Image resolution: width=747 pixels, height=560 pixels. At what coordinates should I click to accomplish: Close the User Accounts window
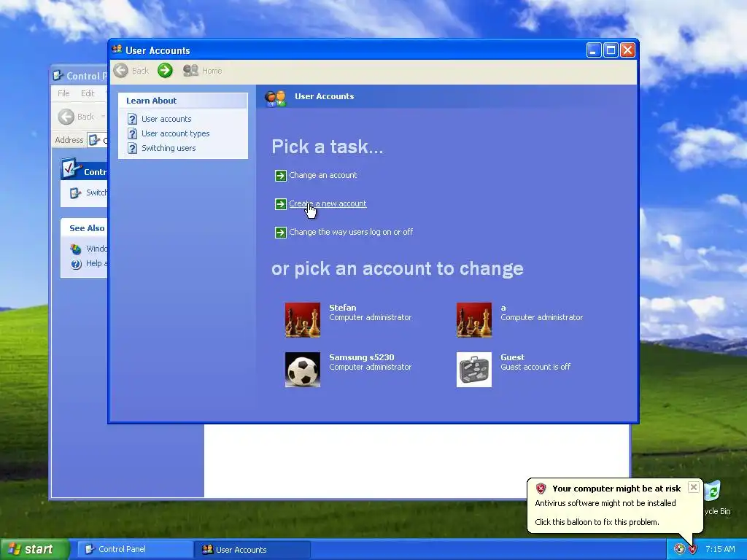pos(627,50)
